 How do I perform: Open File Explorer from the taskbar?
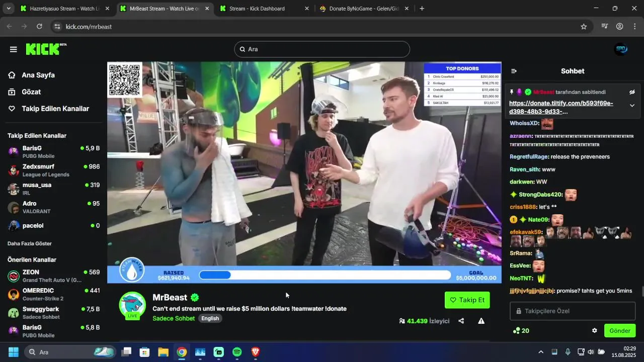(x=163, y=352)
